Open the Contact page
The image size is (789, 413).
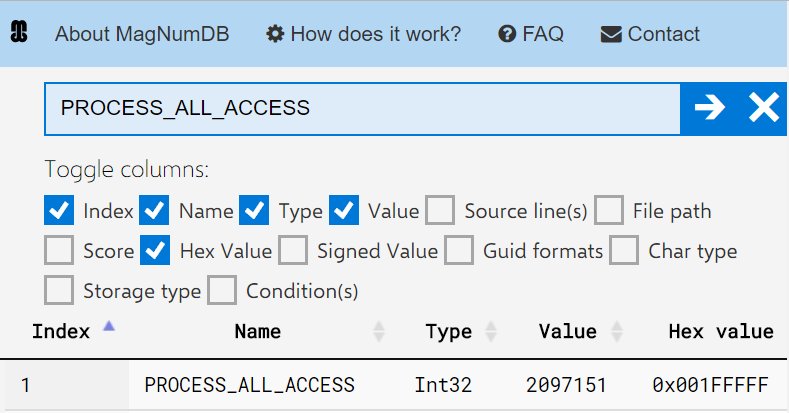[x=664, y=34]
